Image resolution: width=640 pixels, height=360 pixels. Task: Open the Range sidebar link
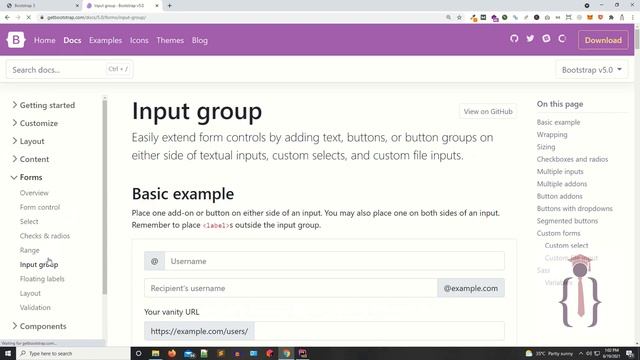(x=30, y=250)
